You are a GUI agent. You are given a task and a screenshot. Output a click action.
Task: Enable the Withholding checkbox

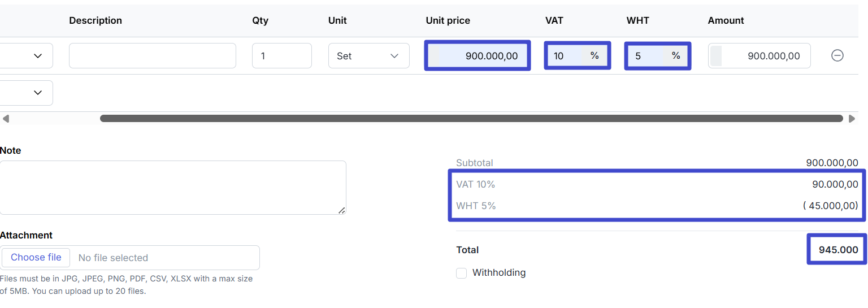coord(462,273)
